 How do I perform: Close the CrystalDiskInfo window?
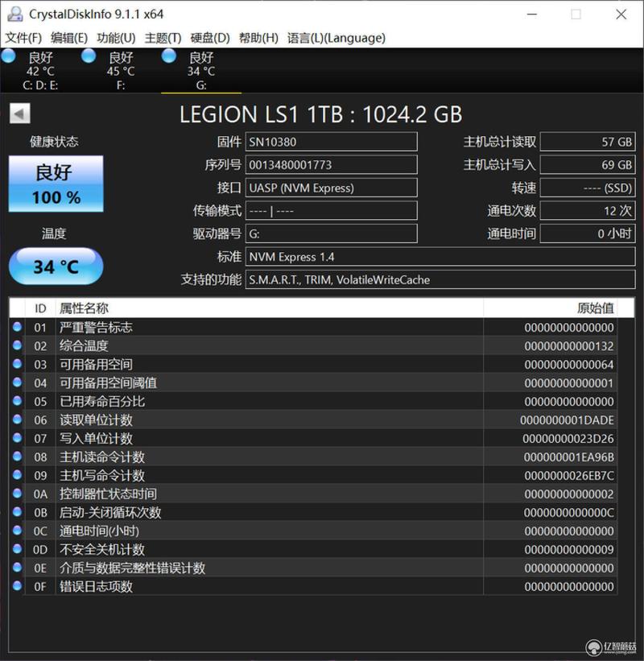(621, 14)
